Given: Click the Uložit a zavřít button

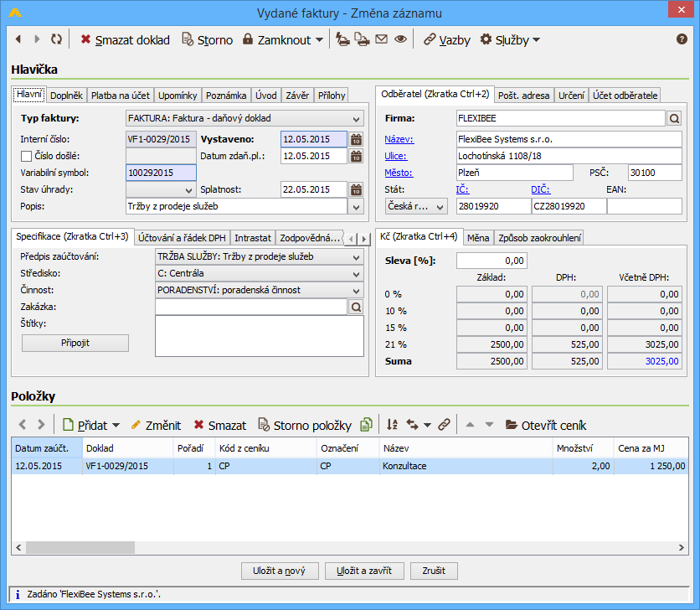Looking at the screenshot, I should [x=364, y=571].
